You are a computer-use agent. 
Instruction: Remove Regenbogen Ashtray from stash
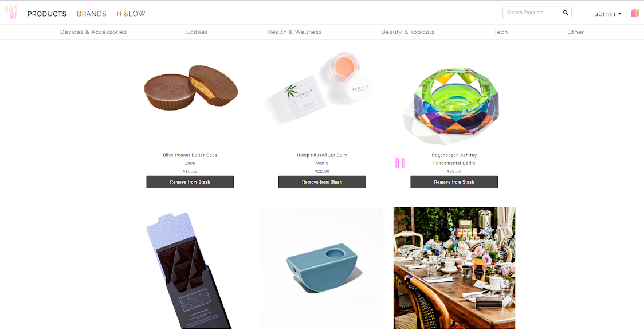454,182
